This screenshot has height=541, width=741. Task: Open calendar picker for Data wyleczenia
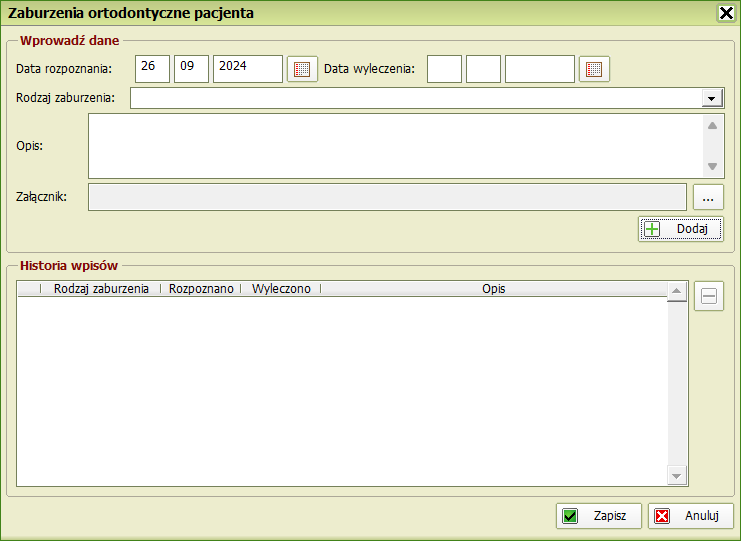595,69
